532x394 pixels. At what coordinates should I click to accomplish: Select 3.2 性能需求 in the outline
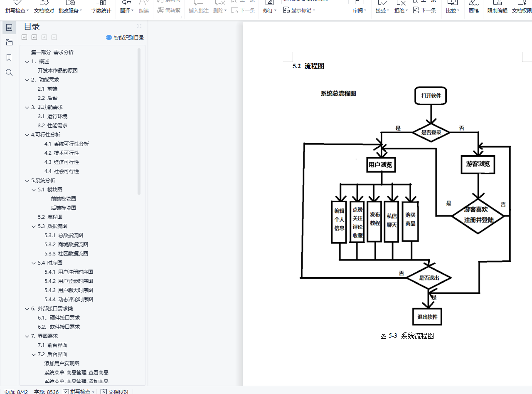coord(53,126)
